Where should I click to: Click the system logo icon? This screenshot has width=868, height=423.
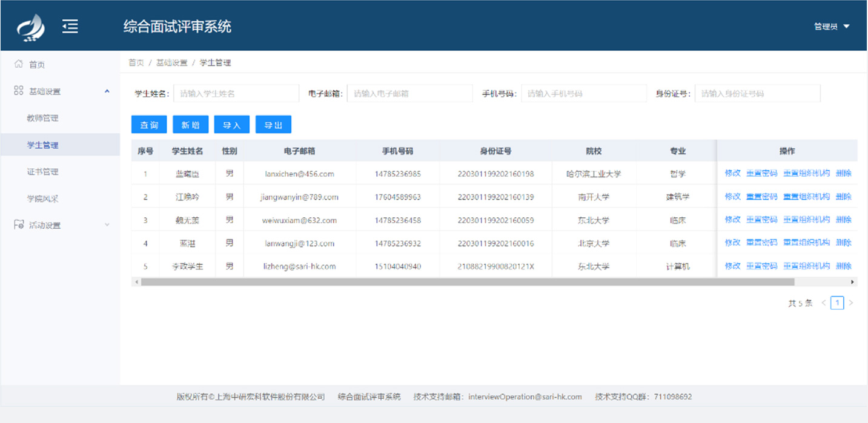30,28
